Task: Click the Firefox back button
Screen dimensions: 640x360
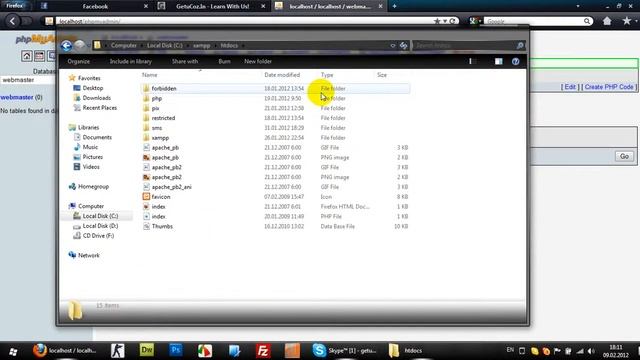Action: [x=13, y=21]
